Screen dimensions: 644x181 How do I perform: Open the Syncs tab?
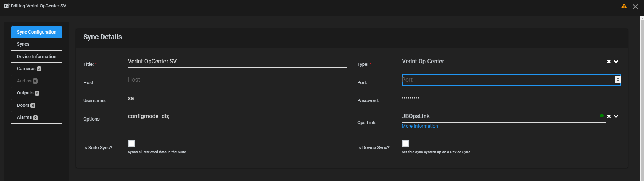tap(37, 44)
